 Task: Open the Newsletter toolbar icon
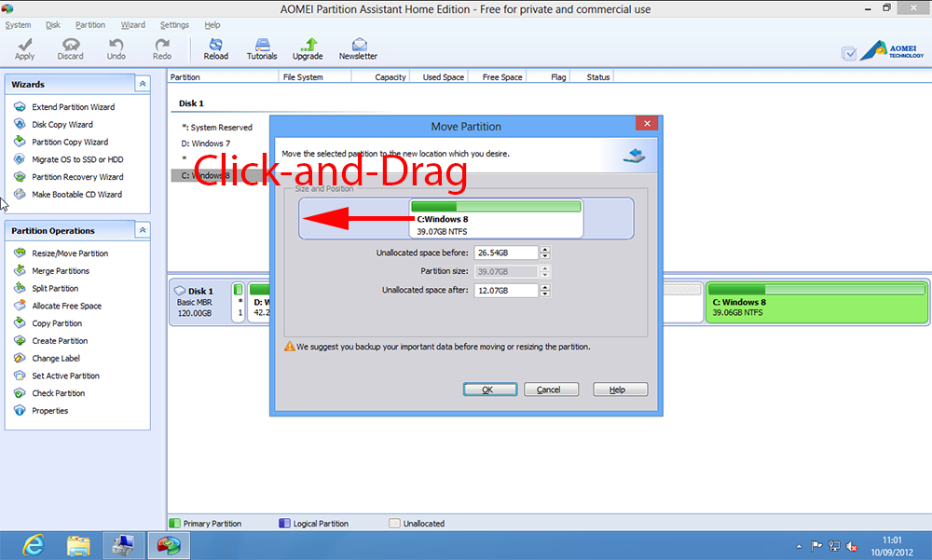click(x=358, y=48)
